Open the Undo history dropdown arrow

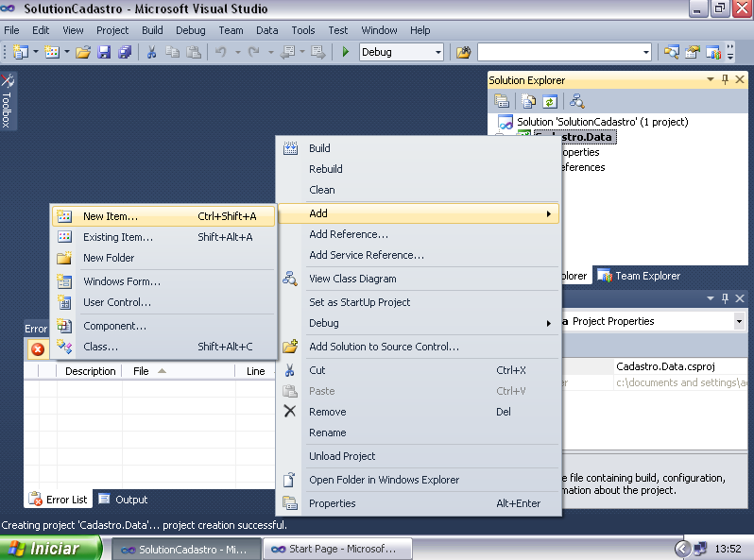click(x=237, y=52)
